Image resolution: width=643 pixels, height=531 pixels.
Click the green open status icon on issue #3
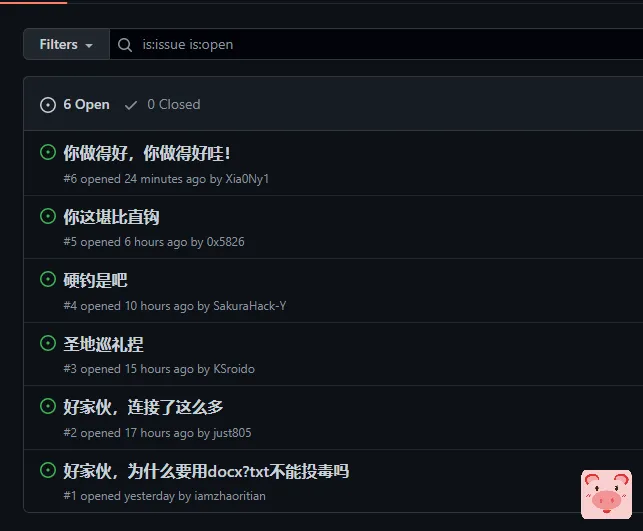coord(48,343)
